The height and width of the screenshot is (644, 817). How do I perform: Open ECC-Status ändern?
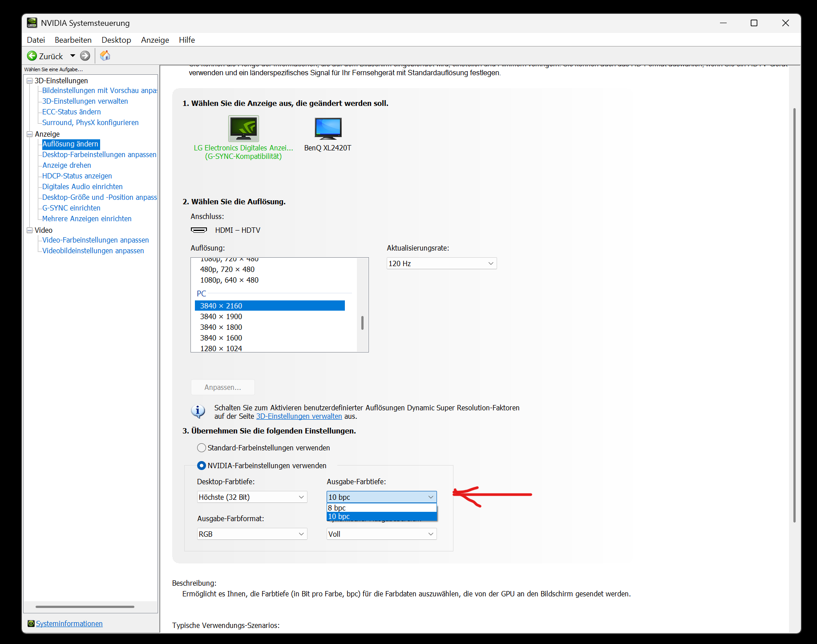(x=72, y=112)
